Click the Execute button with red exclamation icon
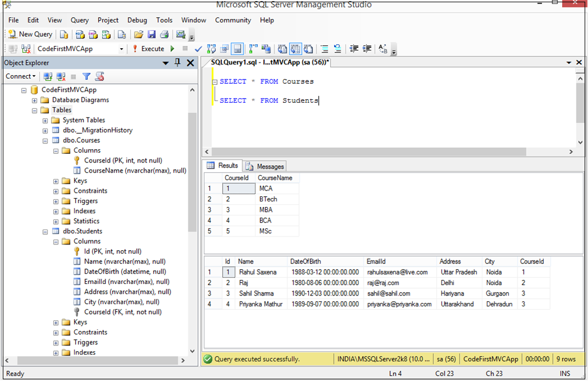 click(148, 49)
